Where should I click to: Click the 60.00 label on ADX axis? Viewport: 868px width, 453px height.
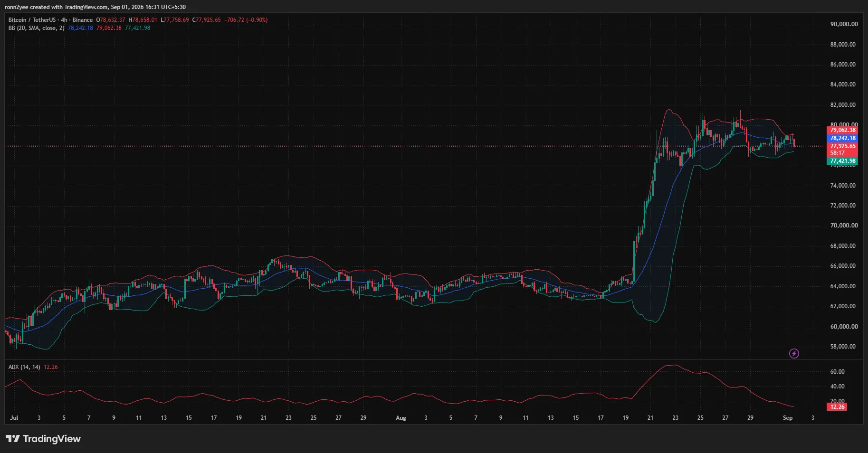click(837, 372)
